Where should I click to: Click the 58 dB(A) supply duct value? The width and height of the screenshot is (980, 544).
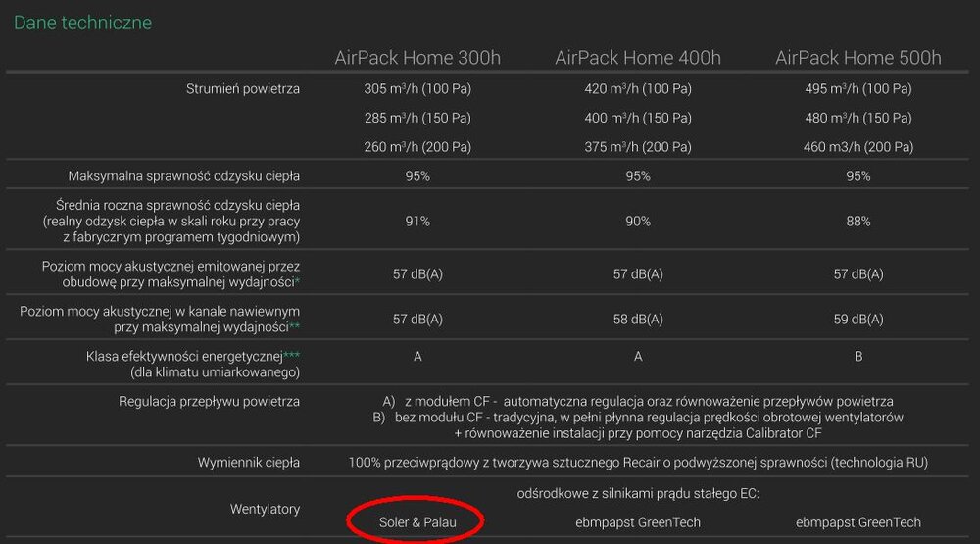[638, 320]
